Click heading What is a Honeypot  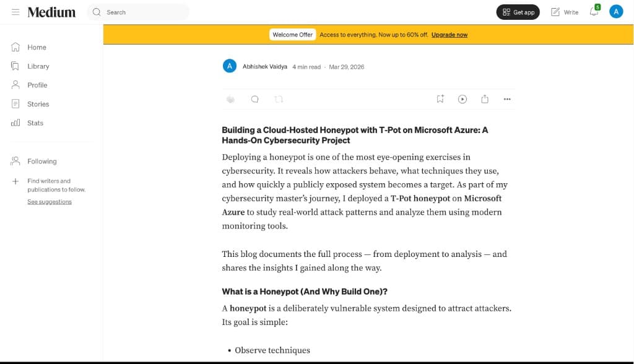click(x=305, y=292)
